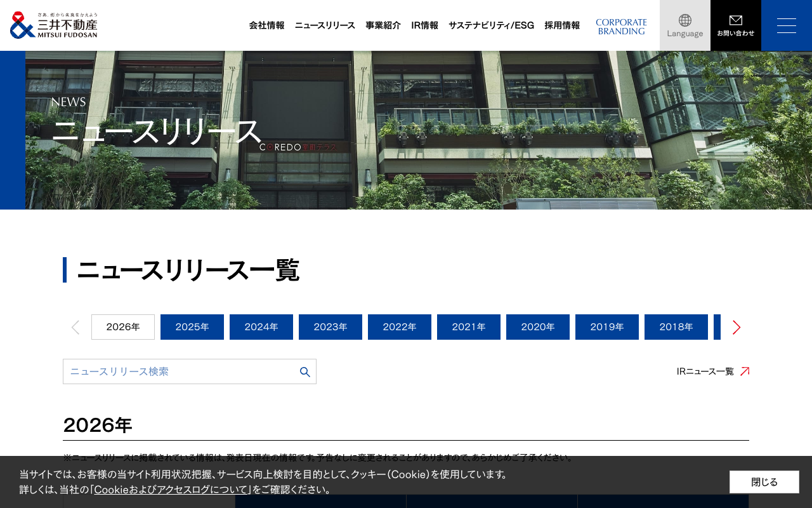
Task: Select the 2025年 tab
Action: [192, 327]
